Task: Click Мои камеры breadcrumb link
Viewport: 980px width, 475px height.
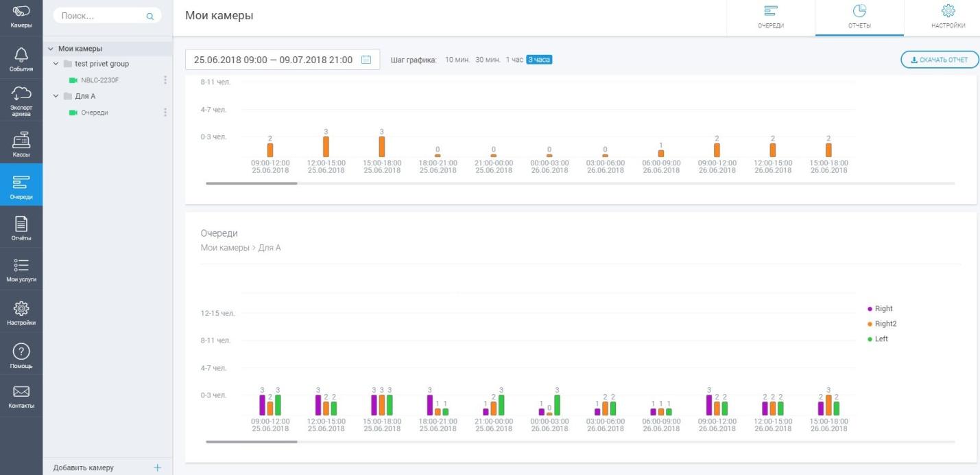Action: pyautogui.click(x=225, y=248)
